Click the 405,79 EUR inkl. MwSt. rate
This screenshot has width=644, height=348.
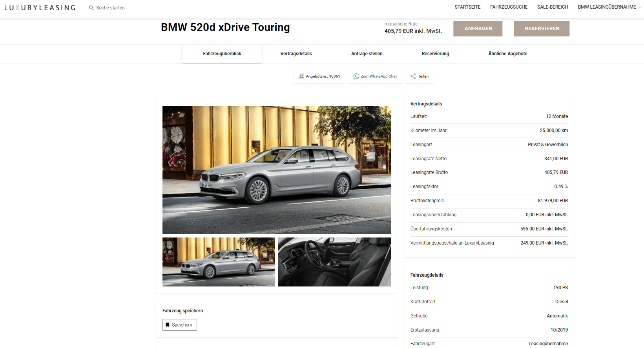tap(413, 31)
